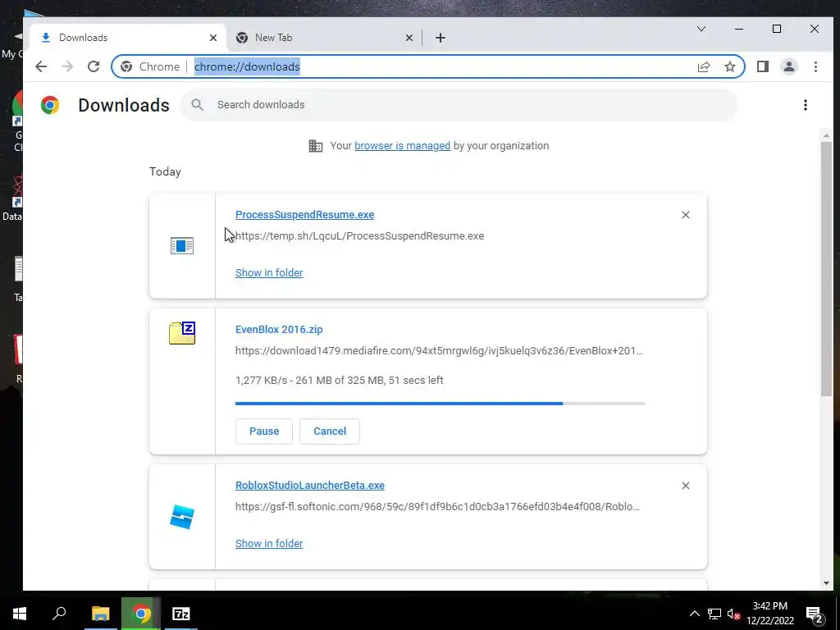Viewport: 840px width, 630px height.
Task: Click the EvenBlox download progress bar
Action: pos(440,404)
